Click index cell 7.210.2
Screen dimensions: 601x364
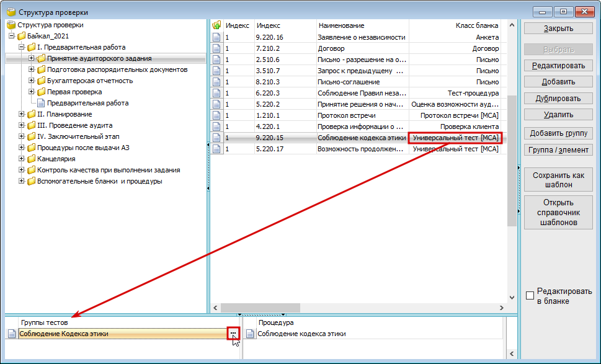pyautogui.click(x=285, y=48)
